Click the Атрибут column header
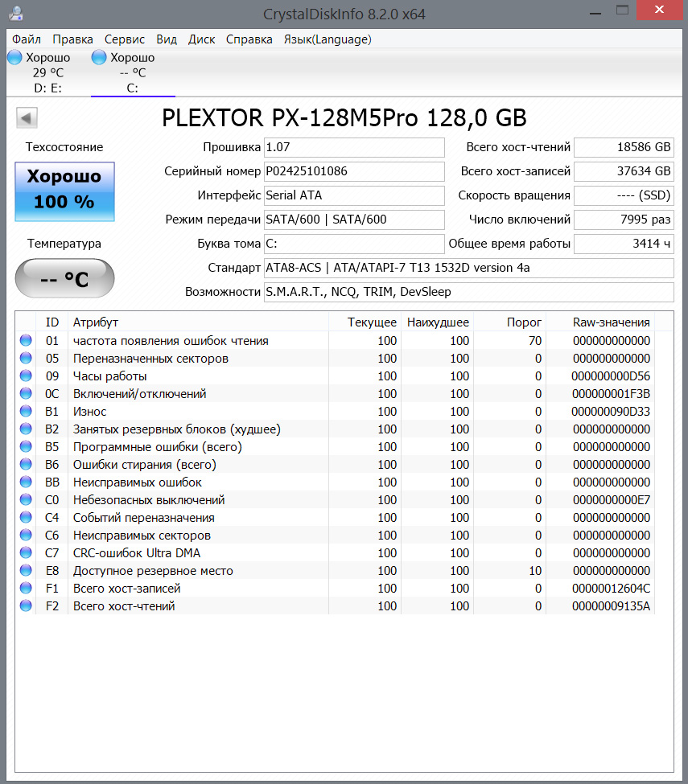The width and height of the screenshot is (688, 784). 198,322
